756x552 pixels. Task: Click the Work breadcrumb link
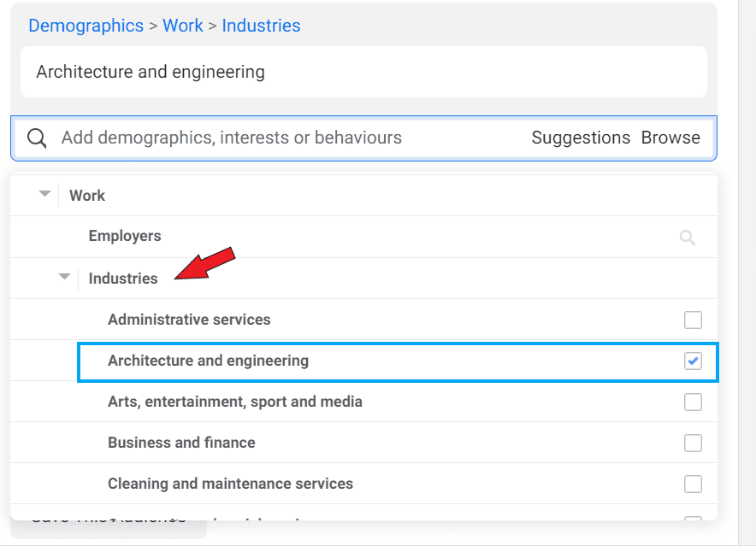click(x=183, y=26)
